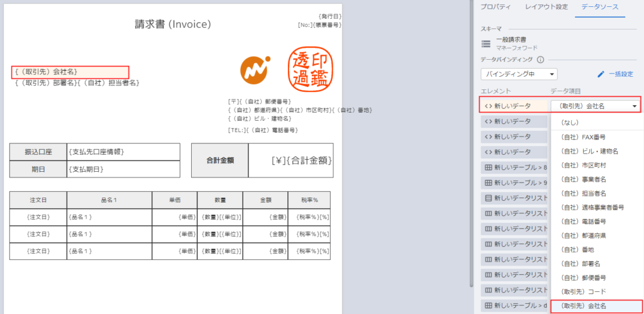Choose (なし) from the dropdown list

[x=597, y=122]
